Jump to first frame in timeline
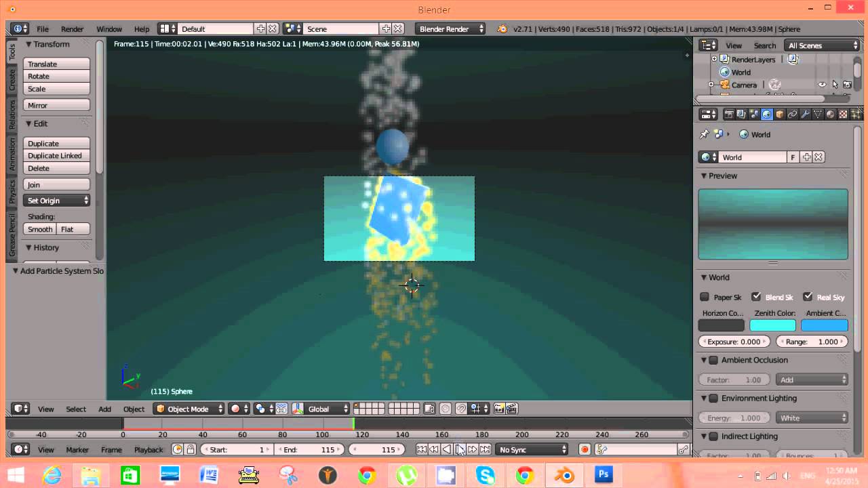Image resolution: width=868 pixels, height=488 pixels. point(422,449)
